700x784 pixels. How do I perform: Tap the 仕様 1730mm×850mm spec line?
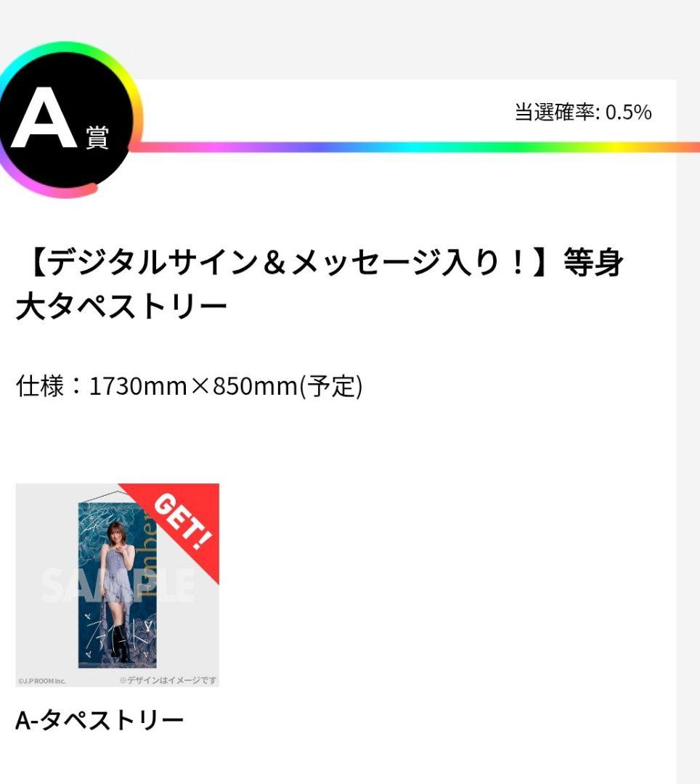pyautogui.click(x=189, y=385)
